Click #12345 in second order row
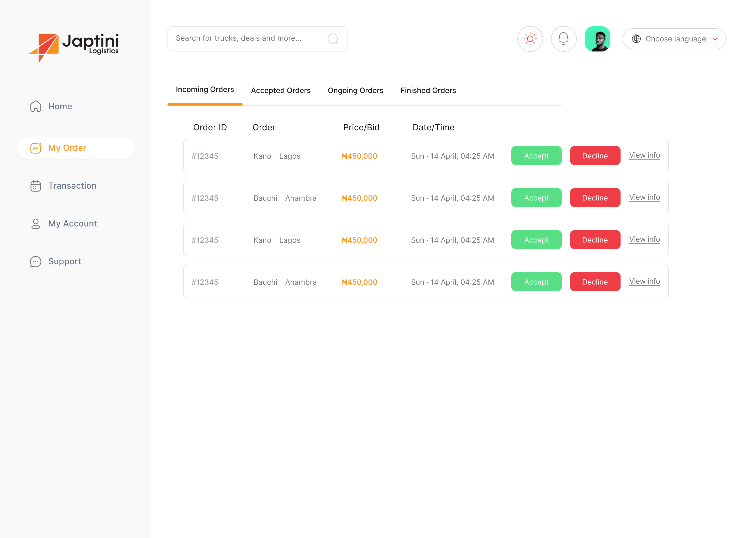 [x=204, y=198]
